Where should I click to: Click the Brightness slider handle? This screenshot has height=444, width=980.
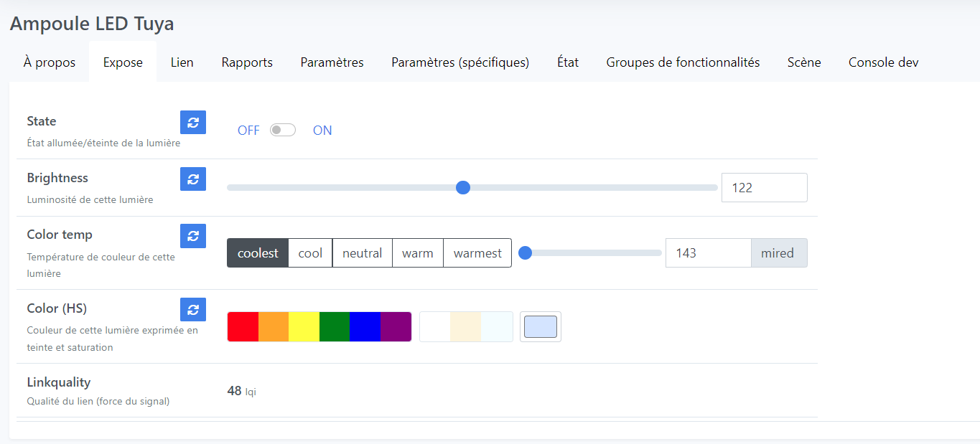coord(463,188)
